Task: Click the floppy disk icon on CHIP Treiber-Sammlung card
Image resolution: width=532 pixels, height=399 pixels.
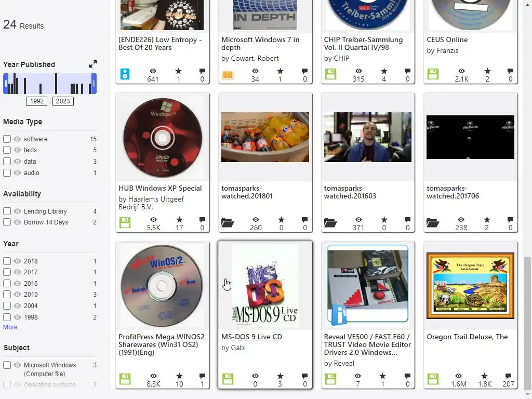Action: 330,74
